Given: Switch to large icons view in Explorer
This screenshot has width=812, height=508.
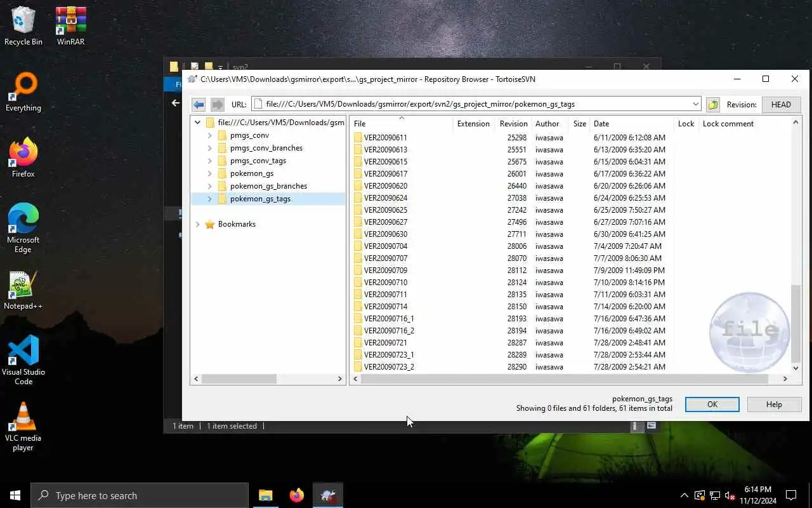Looking at the screenshot, I should [x=651, y=426].
